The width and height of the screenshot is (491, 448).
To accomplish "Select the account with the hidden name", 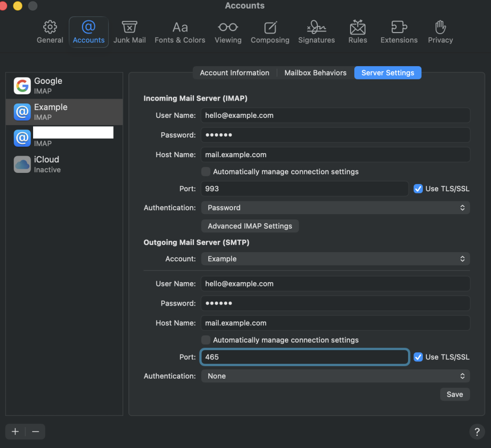I will click(64, 138).
